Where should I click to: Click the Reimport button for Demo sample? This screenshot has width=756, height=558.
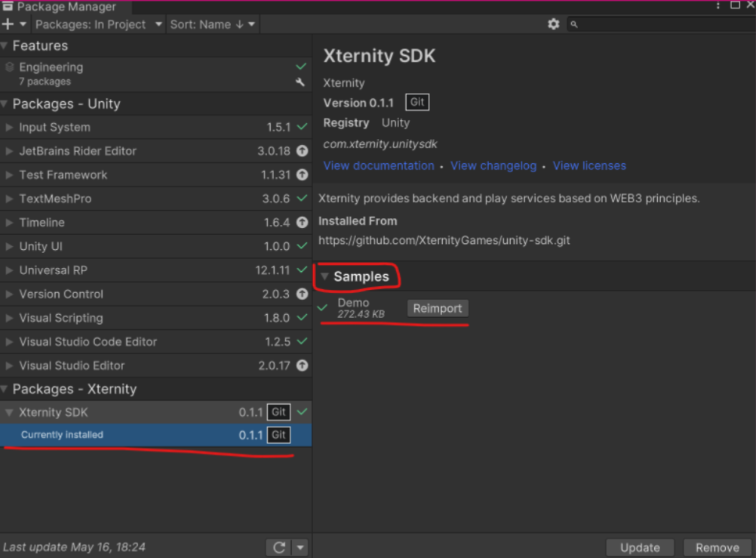[x=438, y=308]
